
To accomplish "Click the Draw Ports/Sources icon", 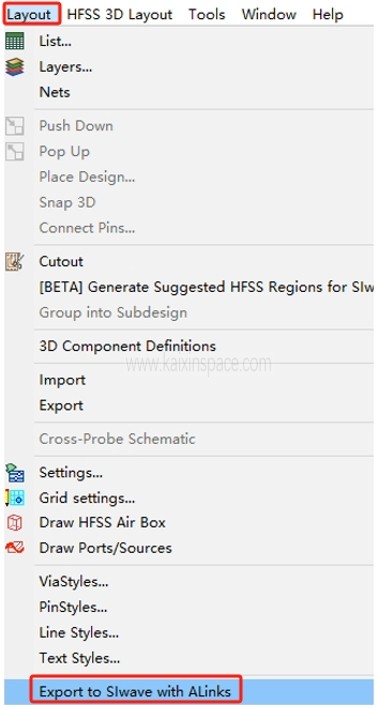I will (14, 548).
